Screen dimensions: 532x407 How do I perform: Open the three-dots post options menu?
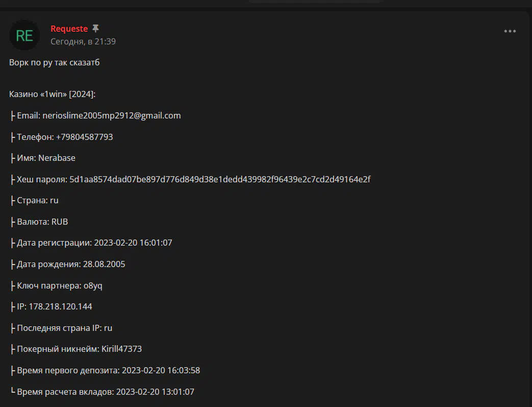click(510, 31)
